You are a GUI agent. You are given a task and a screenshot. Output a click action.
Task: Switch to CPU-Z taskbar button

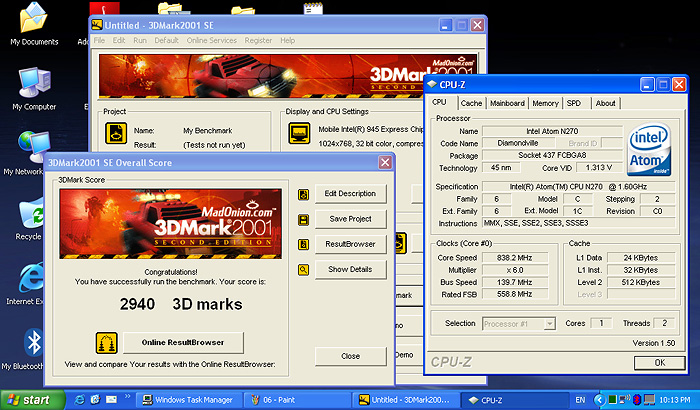coord(514,400)
